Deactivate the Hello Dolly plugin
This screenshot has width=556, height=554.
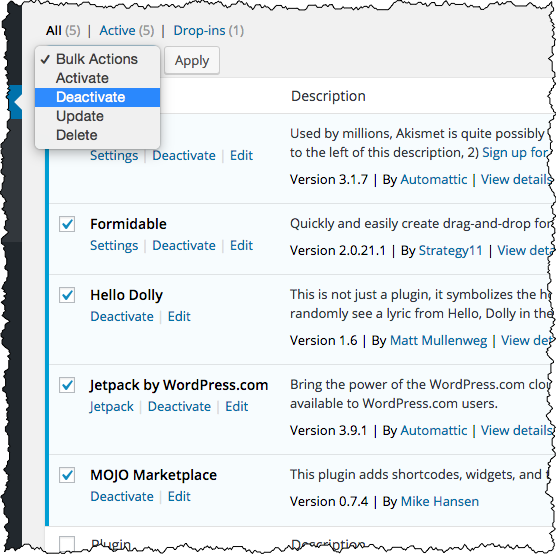[x=122, y=316]
